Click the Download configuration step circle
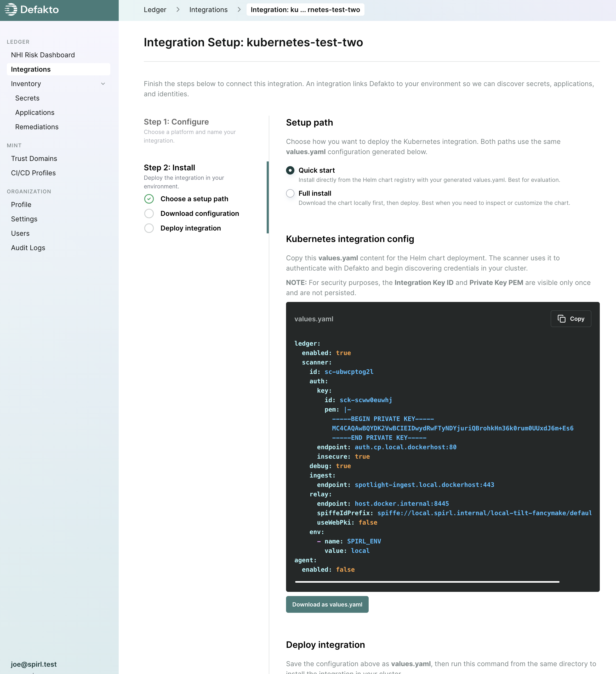Image resolution: width=616 pixels, height=674 pixels. coord(149,214)
